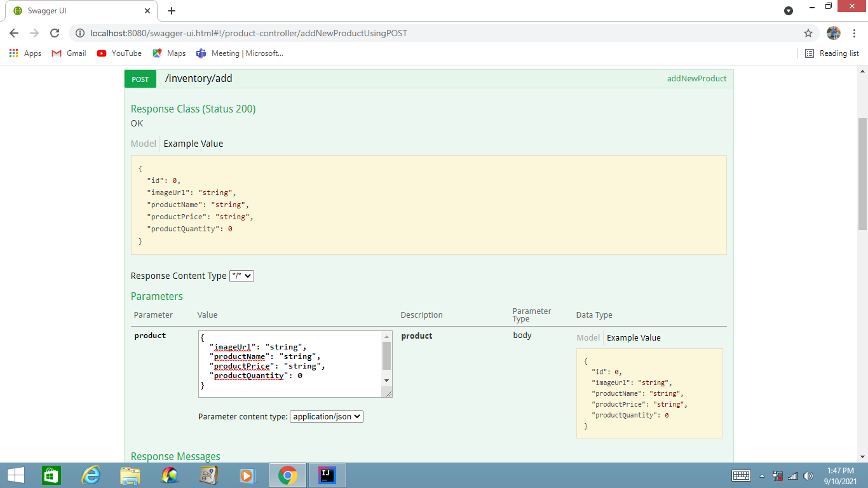
Task: Click the Google Apps grid icon
Action: pos(13,53)
